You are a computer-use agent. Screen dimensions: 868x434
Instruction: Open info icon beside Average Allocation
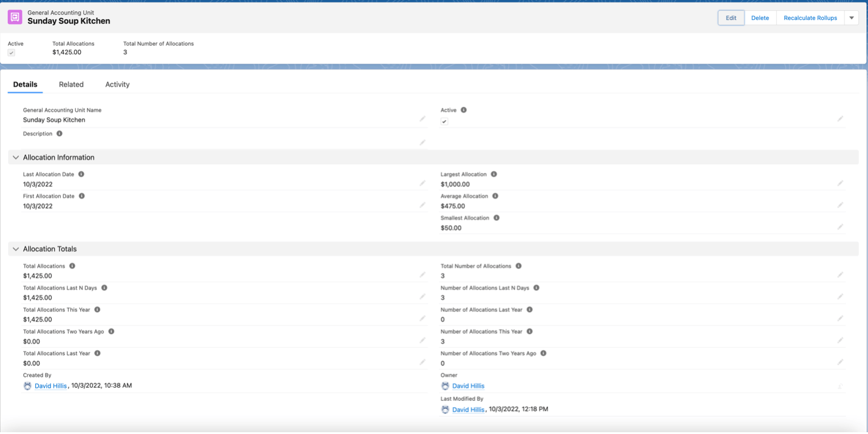click(495, 196)
